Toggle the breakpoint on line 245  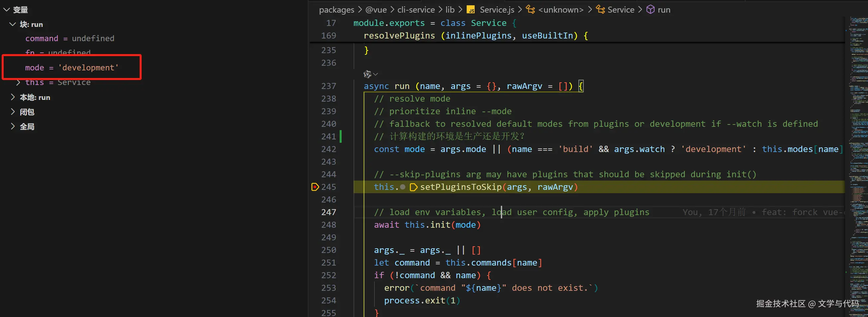tap(315, 187)
